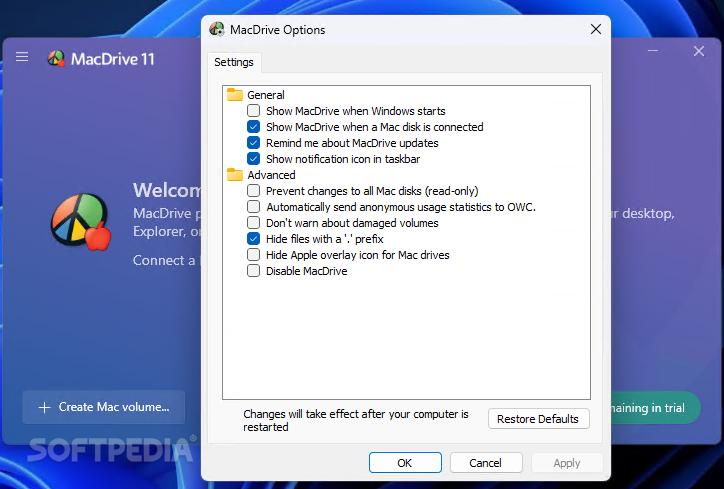Select the Advanced folder icon
This screenshot has width=724, height=489.
point(235,175)
